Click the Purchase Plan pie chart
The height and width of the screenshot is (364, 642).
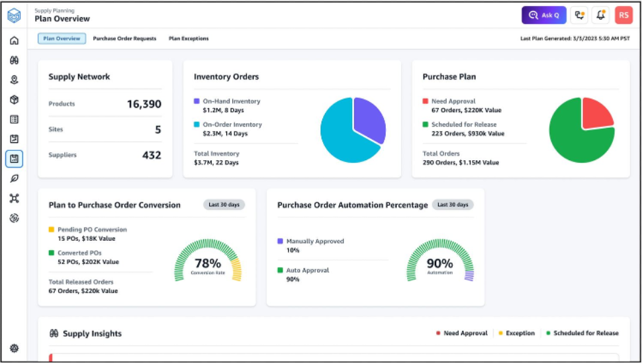click(x=582, y=130)
